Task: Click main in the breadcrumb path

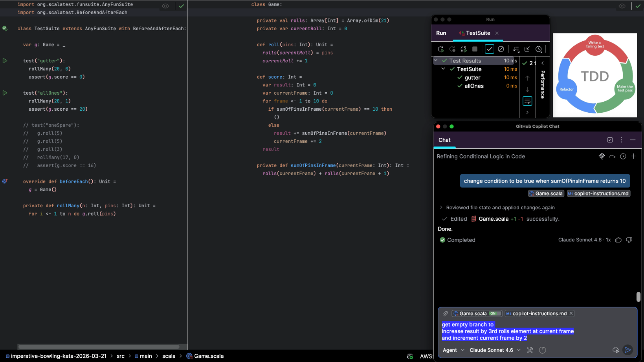Action: 145,356
